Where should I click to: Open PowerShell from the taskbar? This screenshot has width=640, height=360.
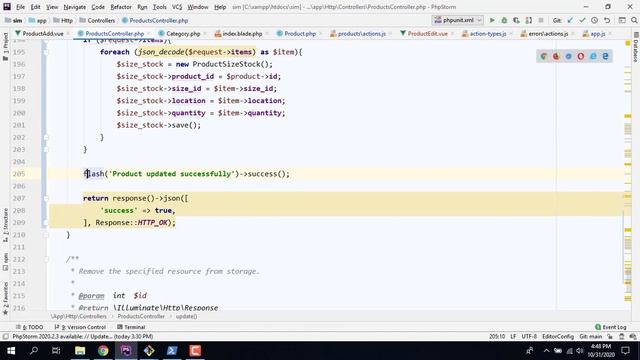pos(172,351)
